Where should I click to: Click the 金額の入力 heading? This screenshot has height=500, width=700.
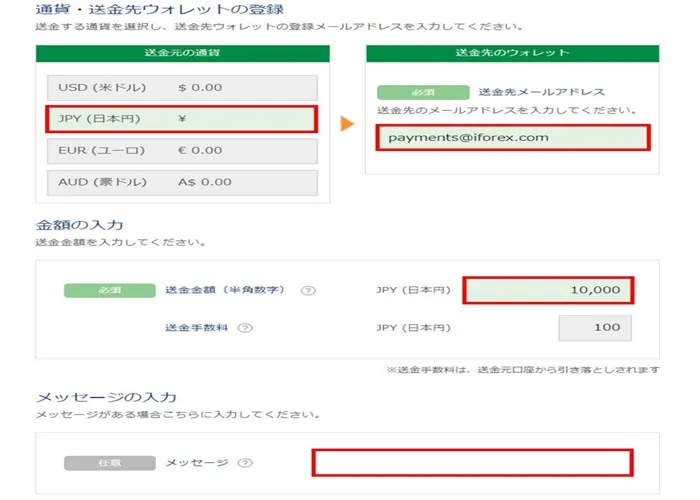tap(79, 225)
